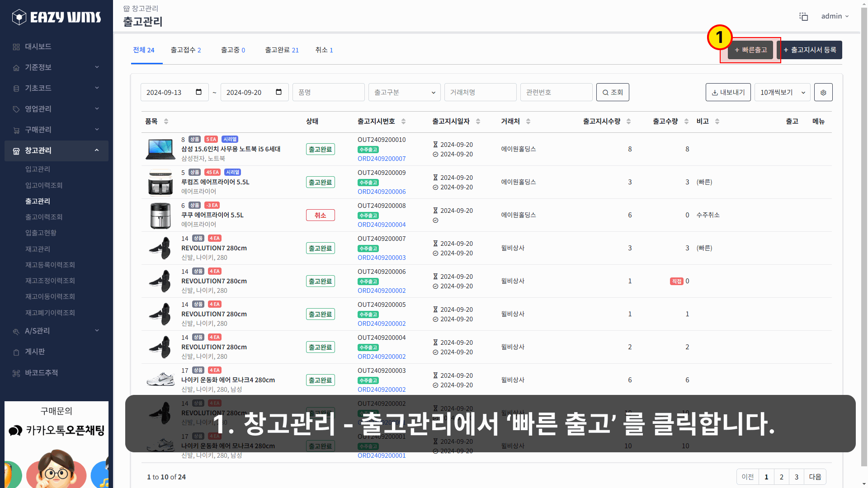The height and width of the screenshot is (488, 868).
Task: Toggle sorting on the 거래처 column
Action: [x=528, y=121]
